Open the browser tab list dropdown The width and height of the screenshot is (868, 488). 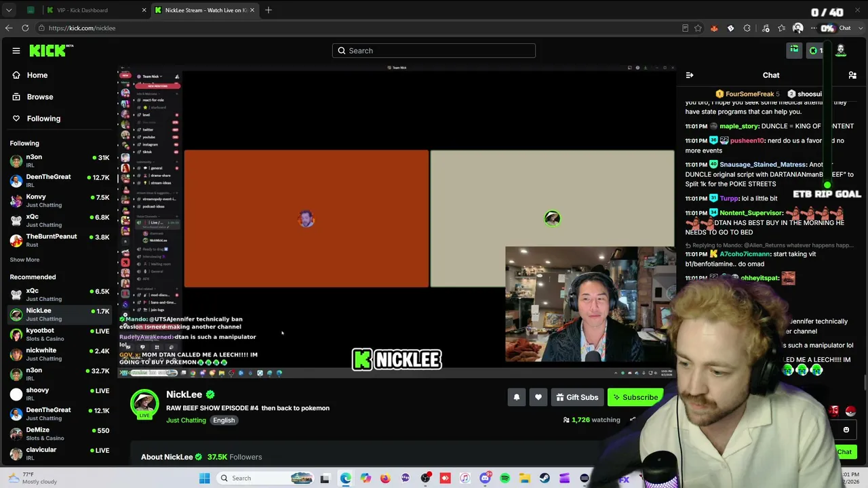[9, 10]
